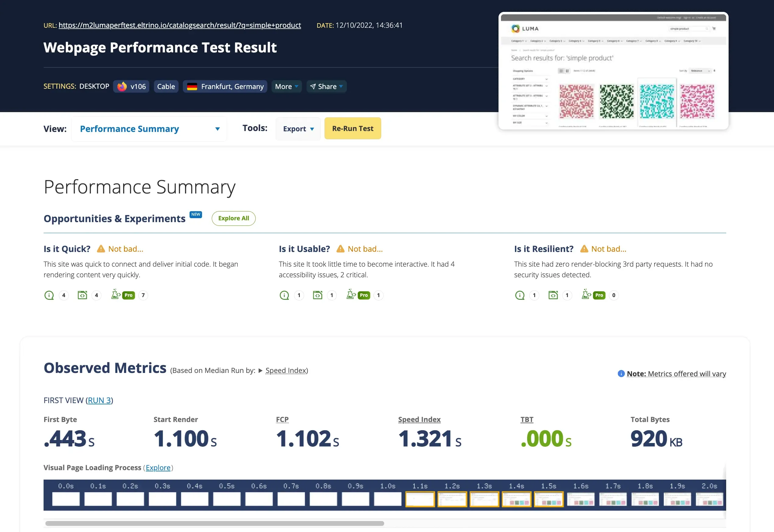Open the RUN 3 link
The height and width of the screenshot is (532, 774).
coord(99,400)
